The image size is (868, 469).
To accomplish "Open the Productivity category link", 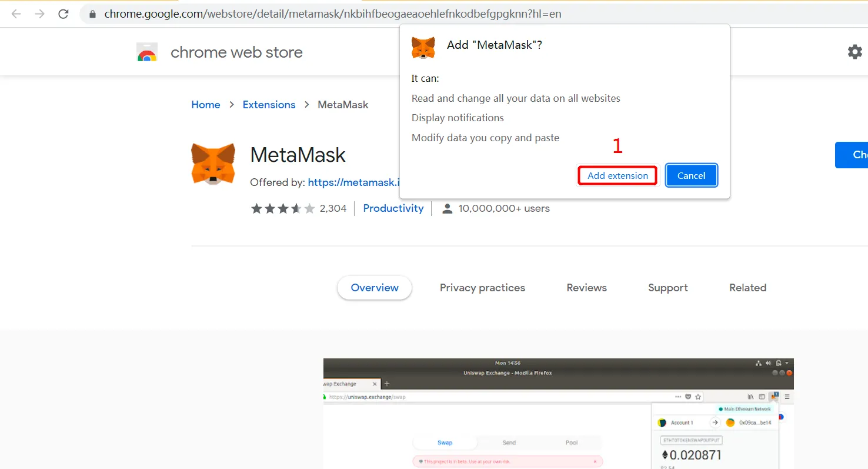I will coord(393,208).
